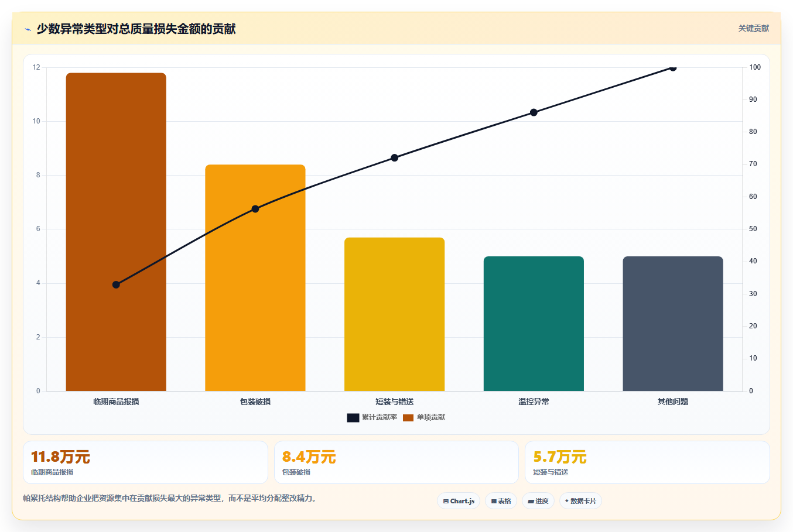Click the 关键贡献 label in header
This screenshot has height=532, width=793.
(x=753, y=28)
